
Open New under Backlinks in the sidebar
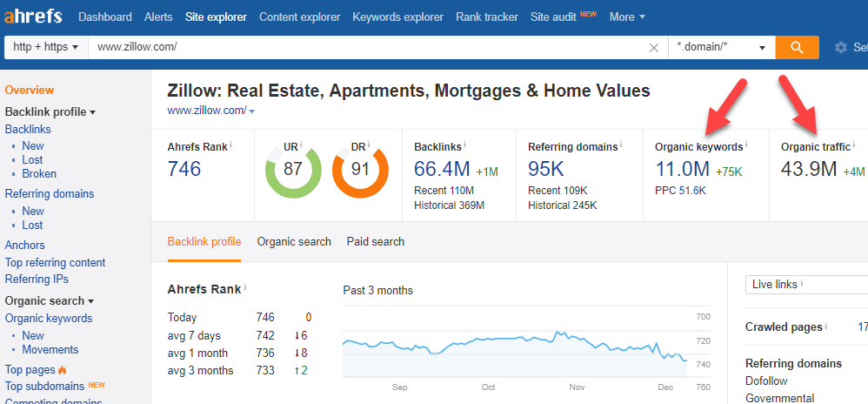(33, 145)
